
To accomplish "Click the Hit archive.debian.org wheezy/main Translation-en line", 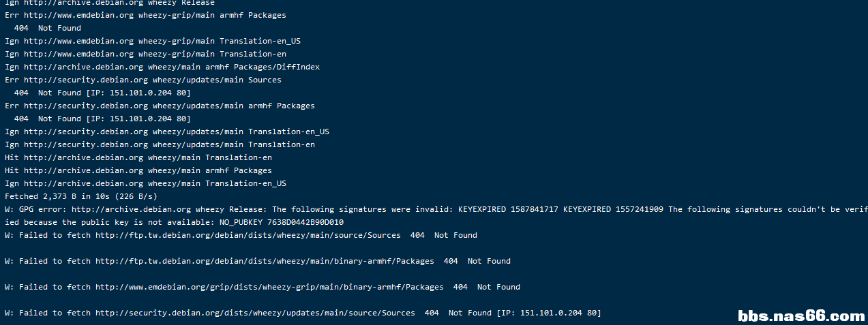I will (x=138, y=157).
